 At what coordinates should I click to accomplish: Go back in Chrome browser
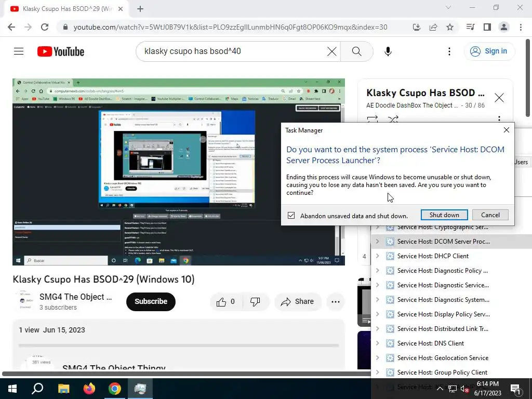(11, 27)
